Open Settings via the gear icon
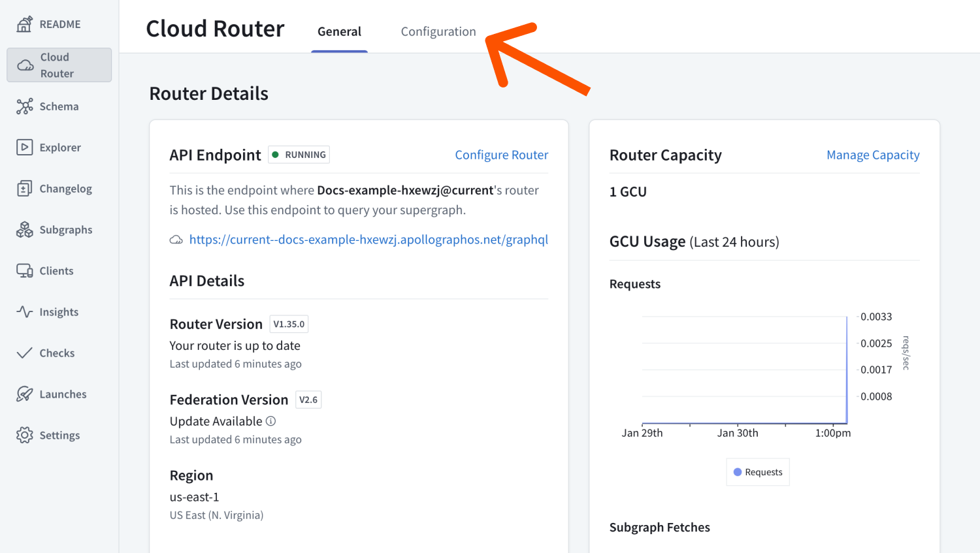This screenshot has height=553, width=980. pyautogui.click(x=24, y=435)
